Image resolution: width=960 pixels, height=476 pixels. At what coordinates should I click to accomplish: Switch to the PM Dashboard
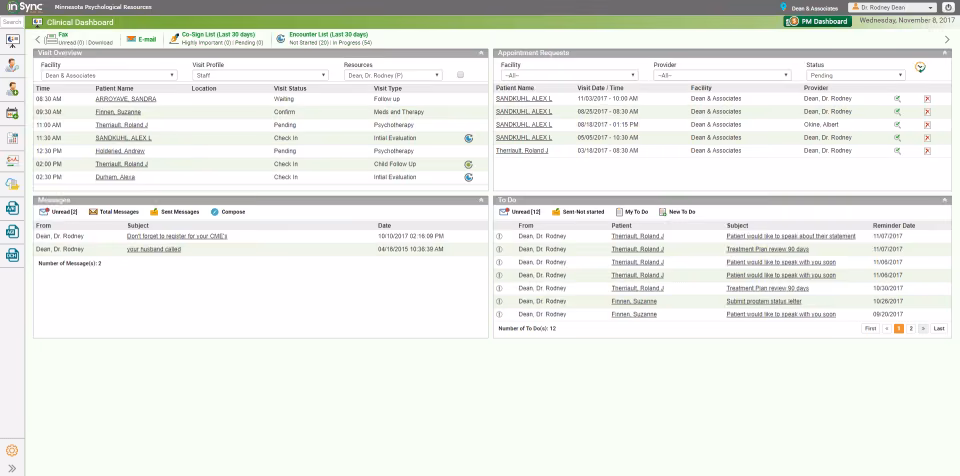(x=817, y=21)
